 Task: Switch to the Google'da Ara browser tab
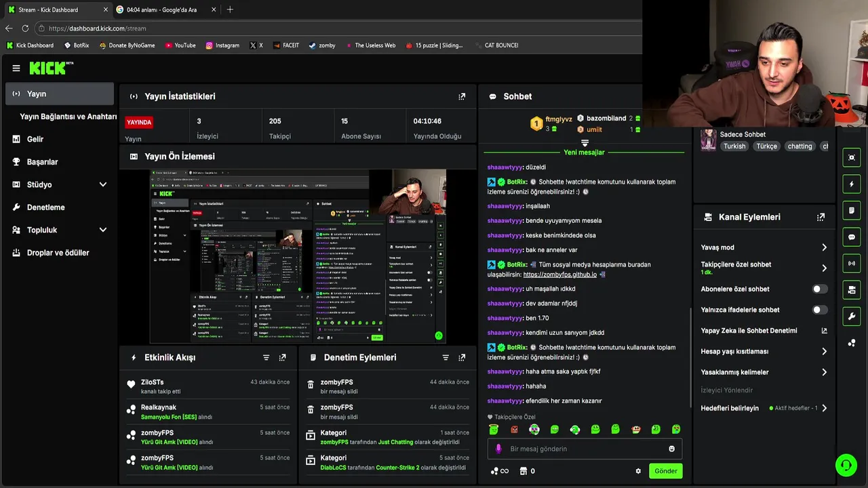tap(166, 9)
